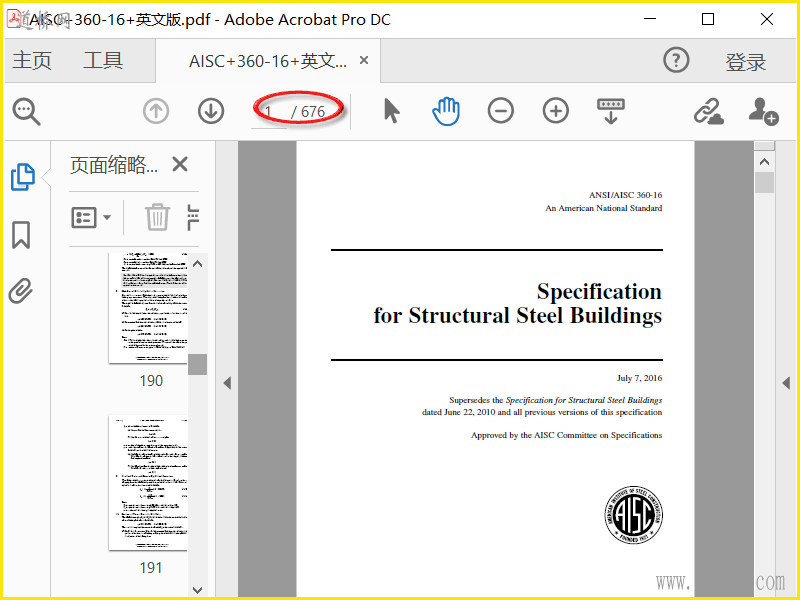Maximize the Acrobat window

coord(708,19)
